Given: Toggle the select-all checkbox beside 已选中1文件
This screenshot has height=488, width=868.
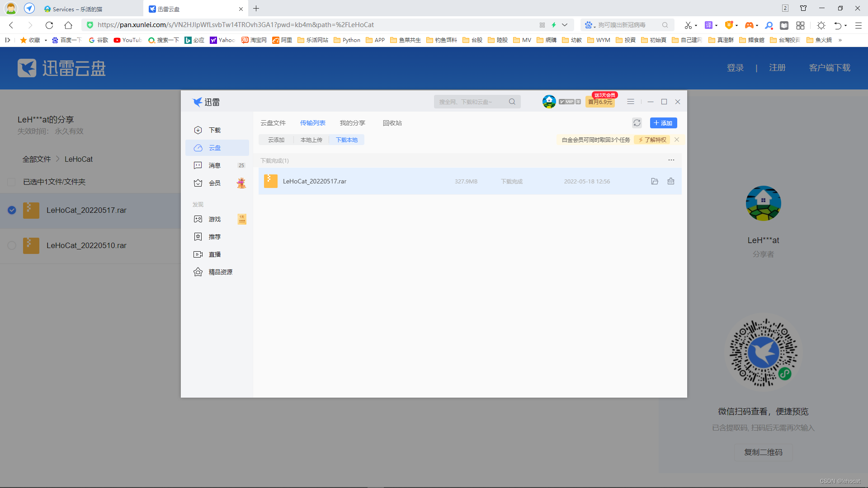Looking at the screenshot, I should pos(12,182).
